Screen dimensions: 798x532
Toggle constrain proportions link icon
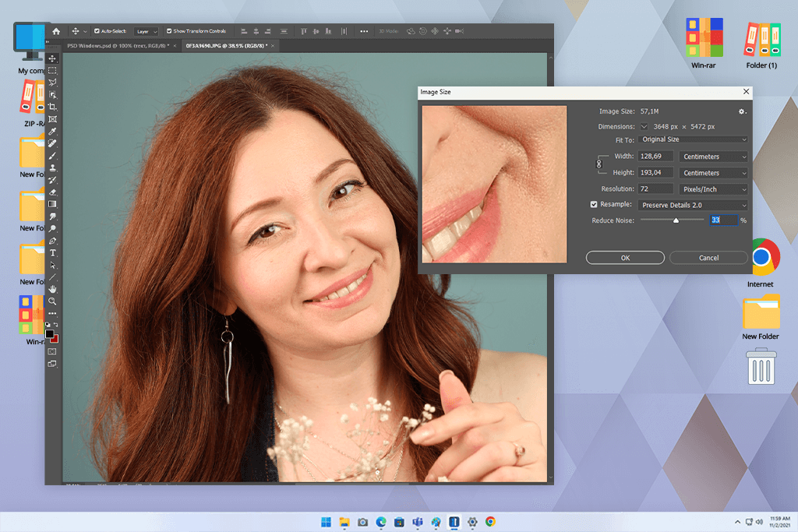(x=599, y=164)
